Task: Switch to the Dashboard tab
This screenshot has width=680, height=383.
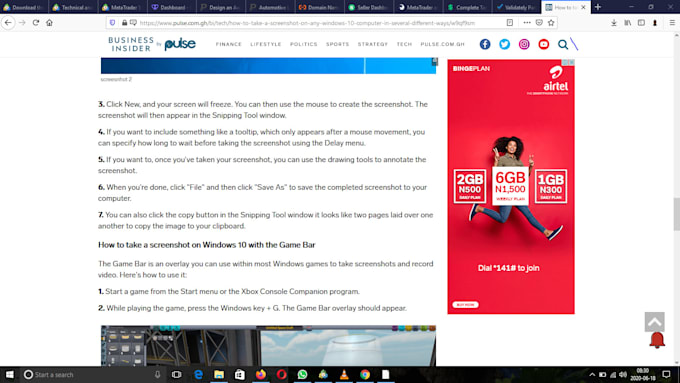Action: [x=172, y=7]
